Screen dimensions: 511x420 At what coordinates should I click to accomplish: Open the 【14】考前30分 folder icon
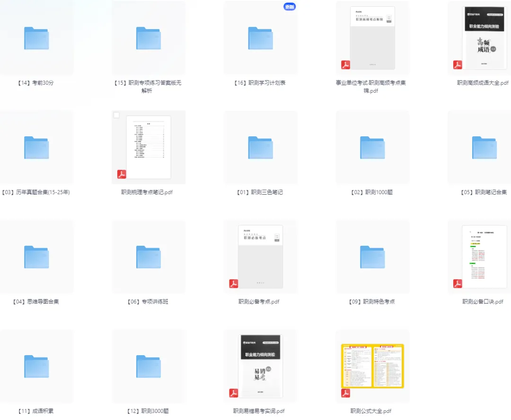(x=36, y=38)
